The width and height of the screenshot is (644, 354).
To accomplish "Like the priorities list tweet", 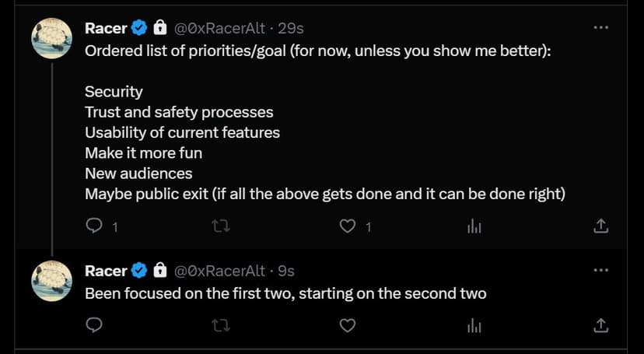I will point(348,226).
